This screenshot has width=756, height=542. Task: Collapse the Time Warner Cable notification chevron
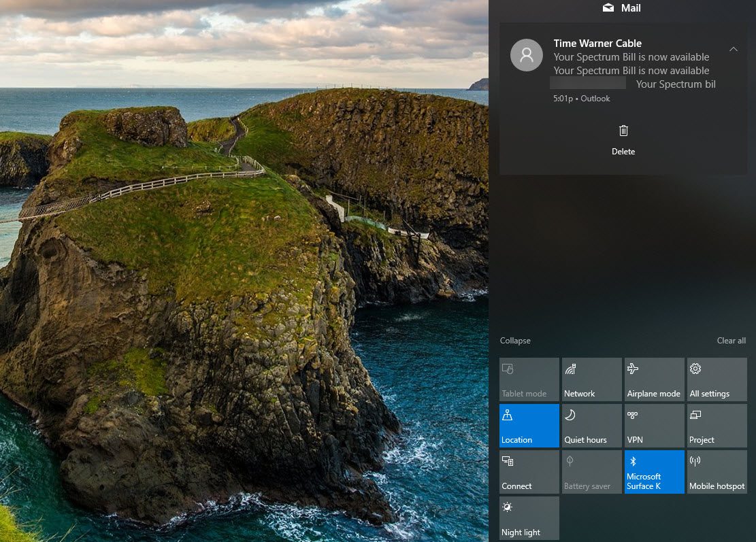coord(734,49)
